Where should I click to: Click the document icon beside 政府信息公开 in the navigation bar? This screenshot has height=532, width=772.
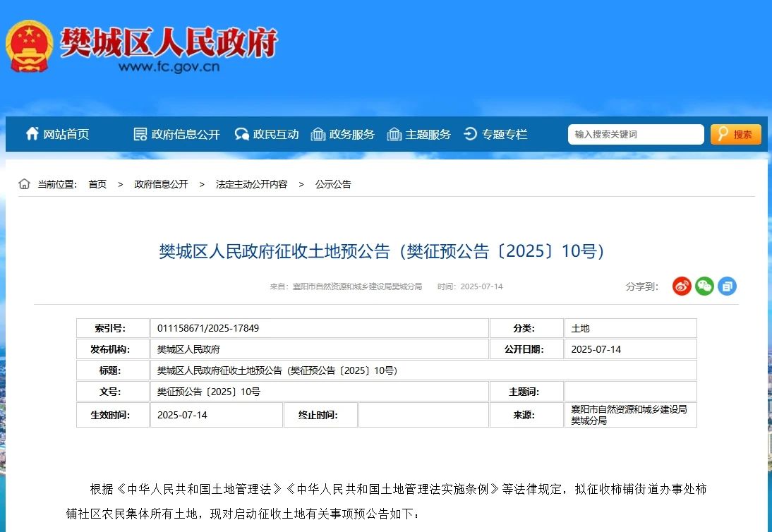[x=140, y=134]
